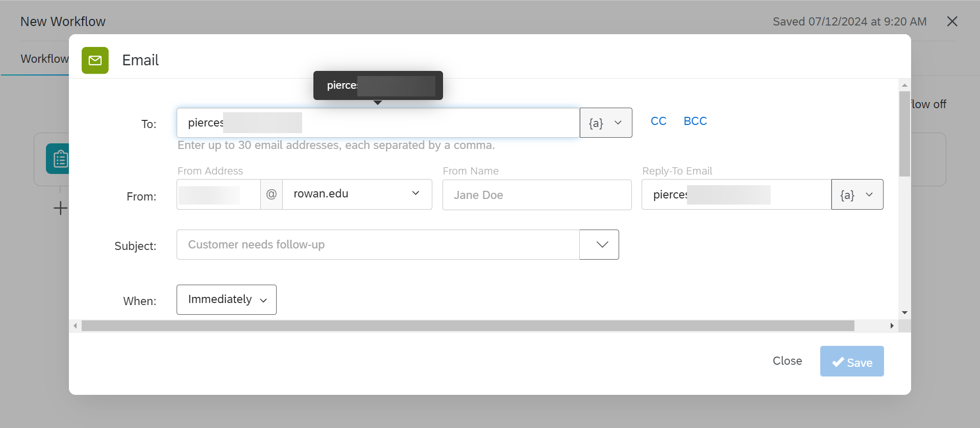Click the Subject text field
980x428 pixels.
(378, 245)
